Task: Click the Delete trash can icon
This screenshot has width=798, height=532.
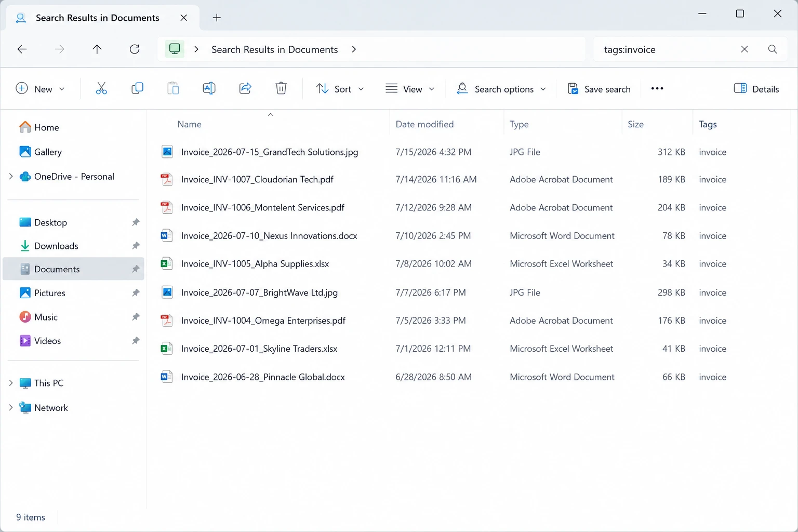Action: 281,88
